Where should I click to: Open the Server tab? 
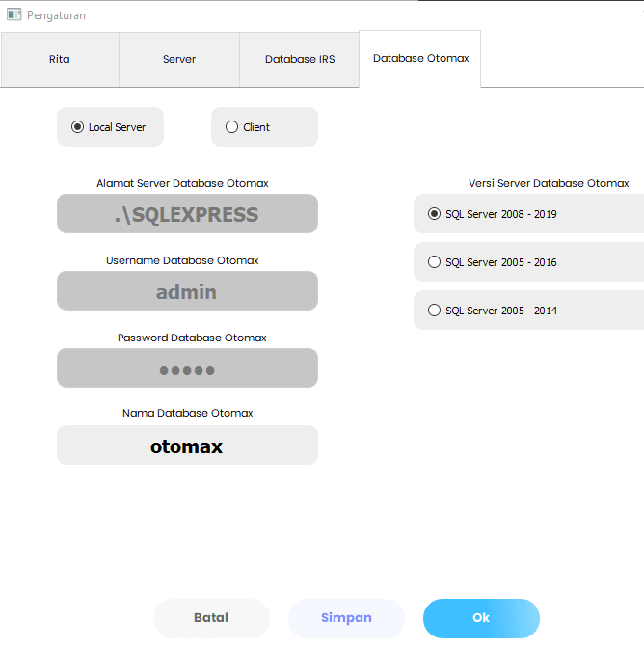(178, 59)
